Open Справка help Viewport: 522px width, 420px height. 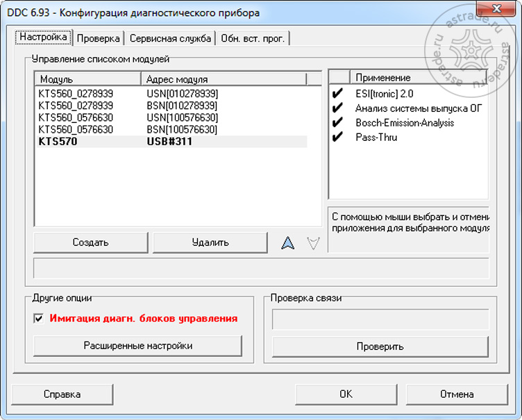coord(62,394)
